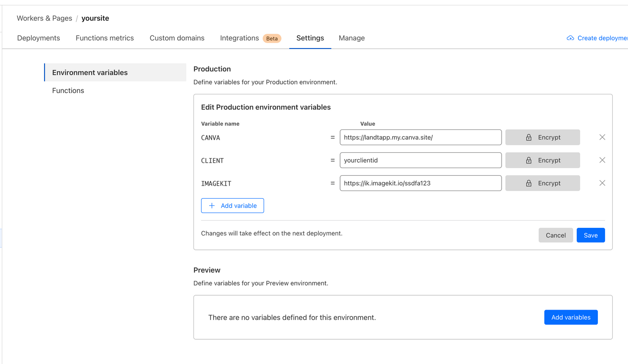The image size is (628, 364).
Task: Cancel editing Production variables
Action: click(556, 235)
